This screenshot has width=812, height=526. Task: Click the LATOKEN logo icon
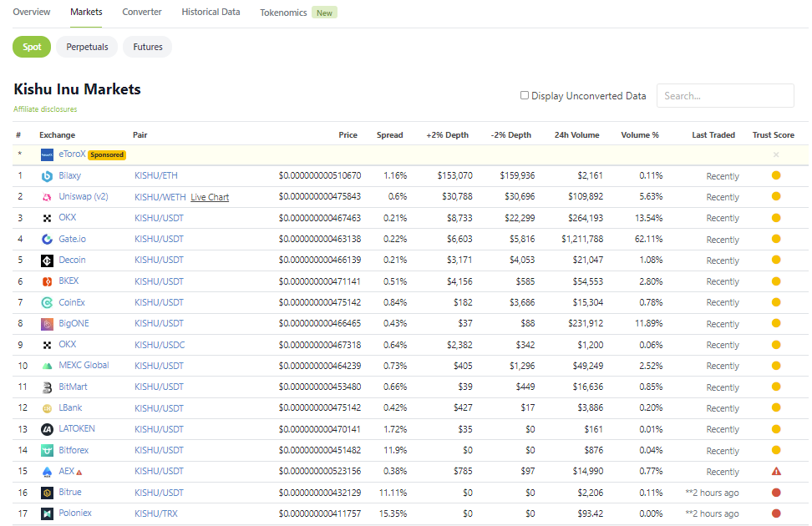pos(48,429)
